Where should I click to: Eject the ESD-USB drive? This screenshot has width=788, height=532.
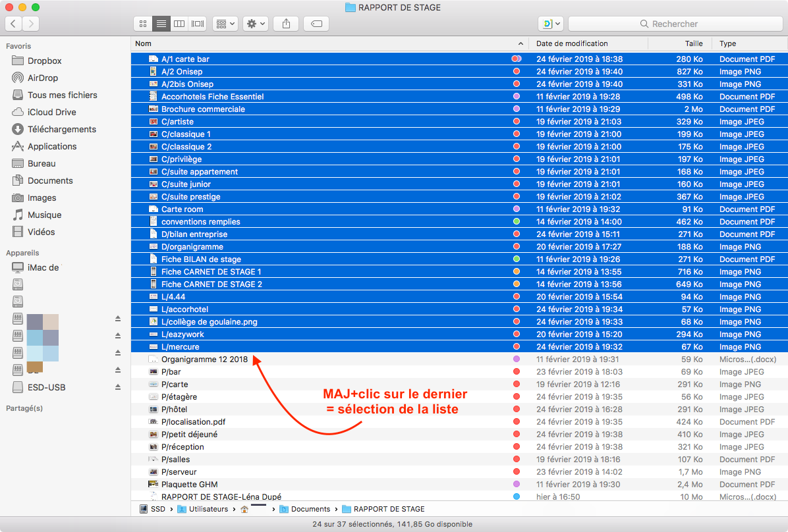click(x=118, y=387)
